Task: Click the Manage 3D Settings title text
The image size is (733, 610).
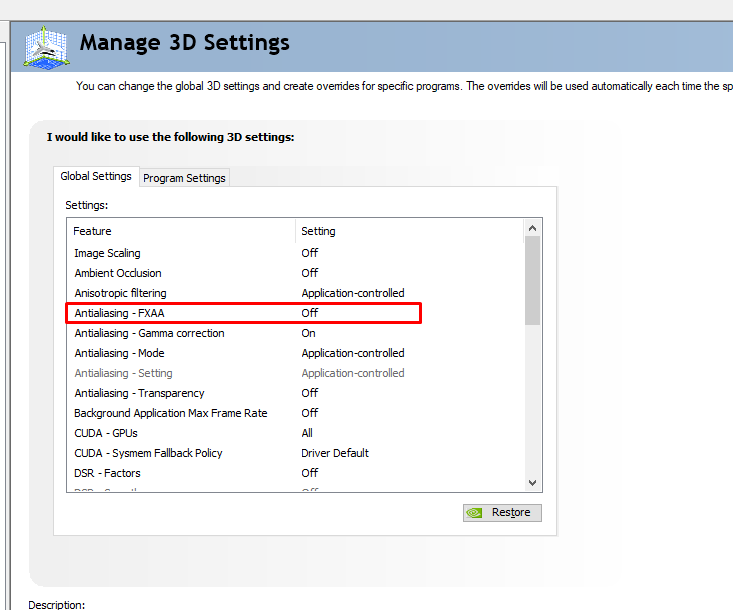Action: pyautogui.click(x=185, y=43)
